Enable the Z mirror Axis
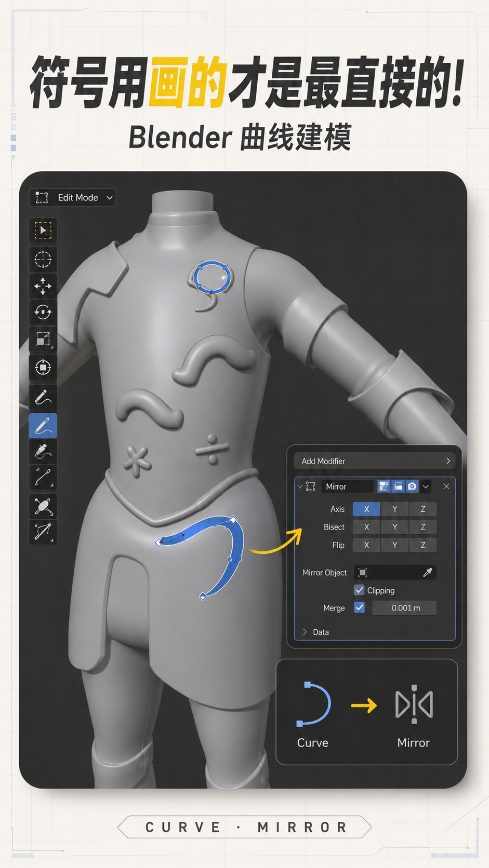489x868 pixels. click(422, 509)
